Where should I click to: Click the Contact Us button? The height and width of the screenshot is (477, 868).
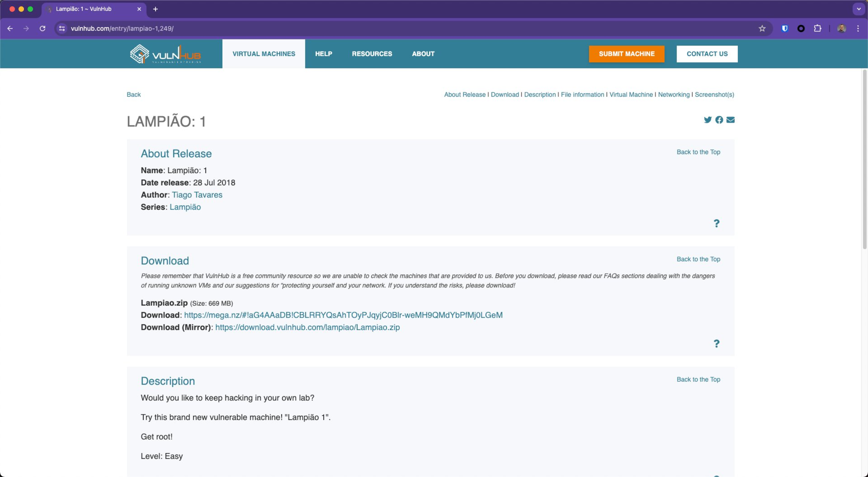(707, 54)
